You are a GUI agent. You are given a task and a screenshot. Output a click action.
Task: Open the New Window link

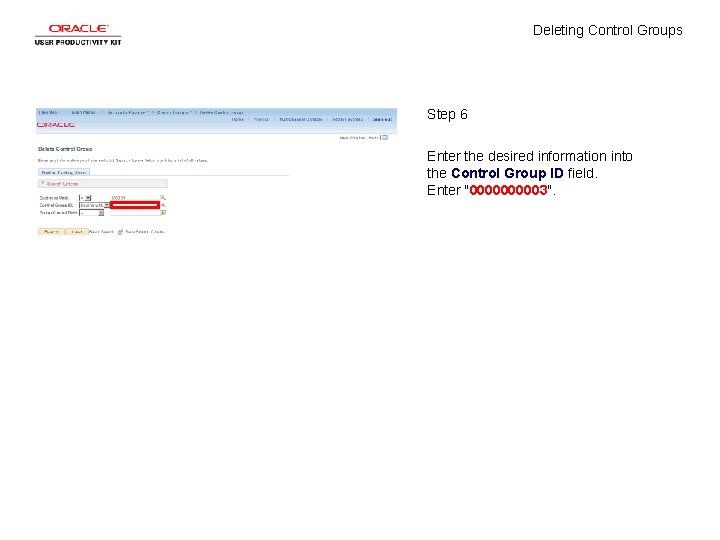point(352,138)
